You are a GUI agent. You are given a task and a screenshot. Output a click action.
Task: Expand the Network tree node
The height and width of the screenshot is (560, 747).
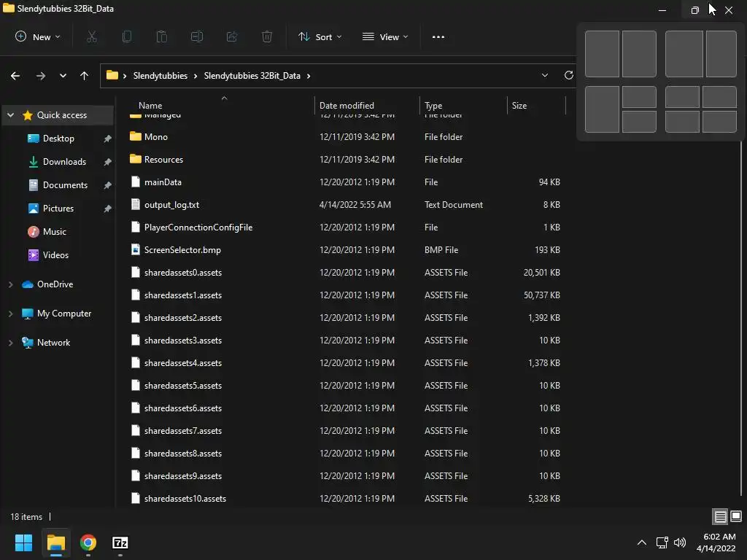click(10, 343)
